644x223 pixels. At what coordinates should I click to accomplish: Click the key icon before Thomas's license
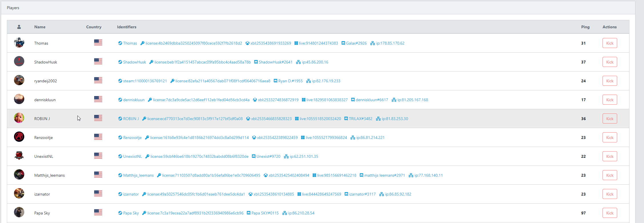[142, 43]
